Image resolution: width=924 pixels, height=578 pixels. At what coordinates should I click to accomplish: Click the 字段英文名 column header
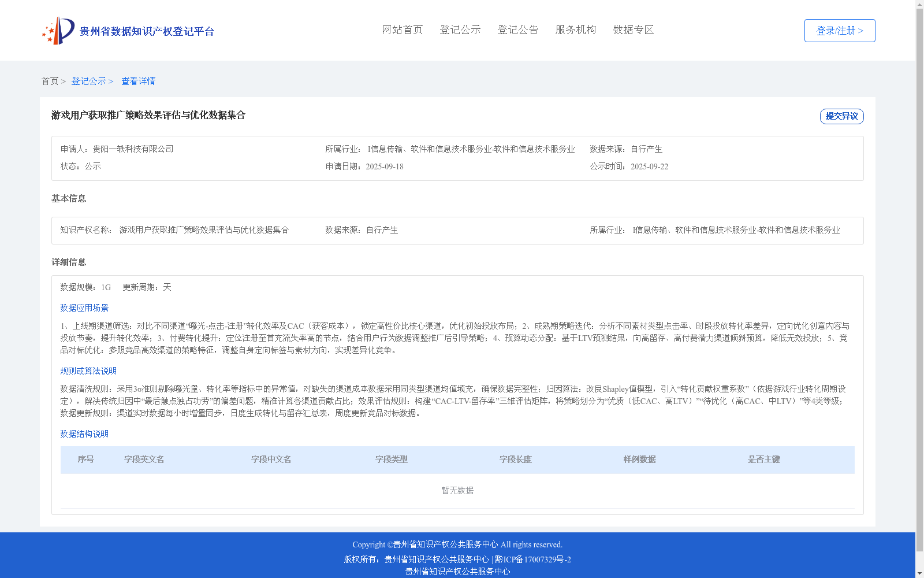[x=144, y=460]
